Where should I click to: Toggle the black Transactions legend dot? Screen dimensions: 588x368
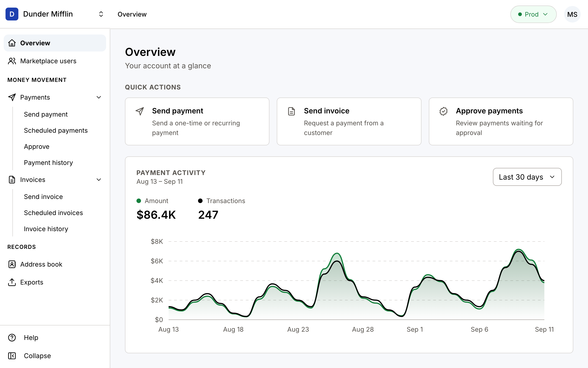200,201
